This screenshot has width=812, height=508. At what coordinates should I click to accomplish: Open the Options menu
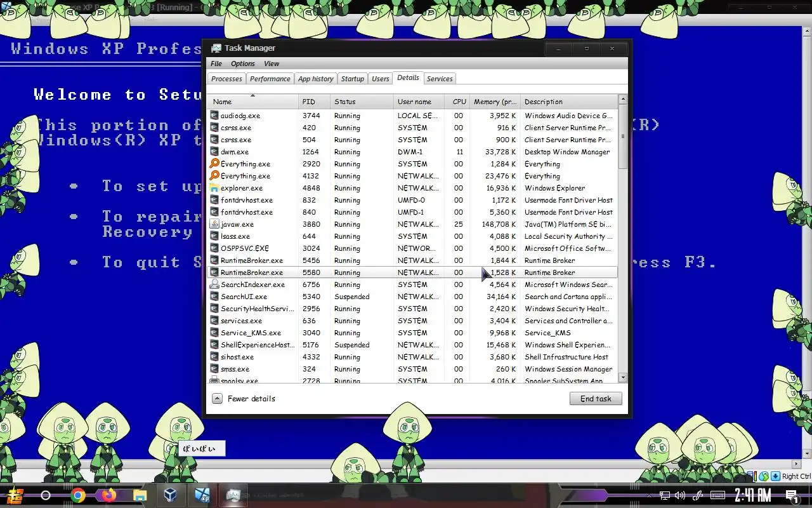click(243, 63)
